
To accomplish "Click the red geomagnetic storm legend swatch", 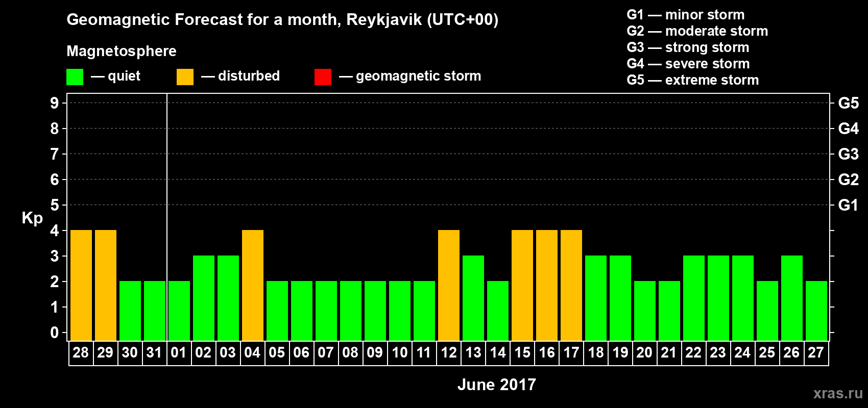I will [323, 77].
